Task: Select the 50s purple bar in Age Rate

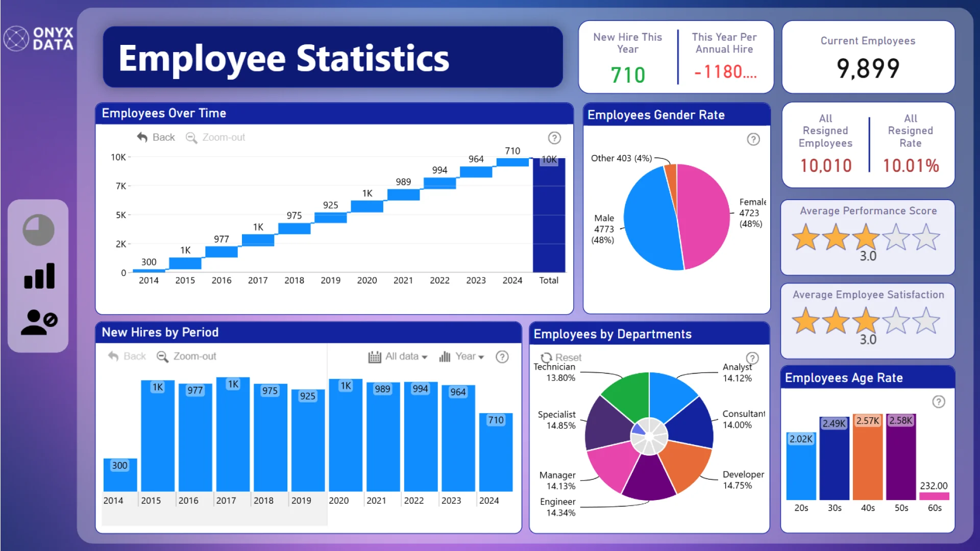Action: (901, 457)
